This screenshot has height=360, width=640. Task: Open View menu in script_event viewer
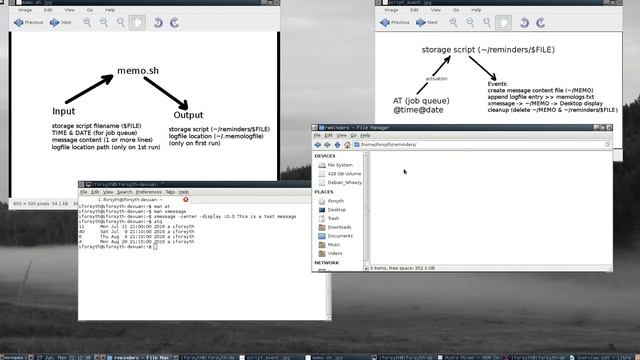[436, 10]
